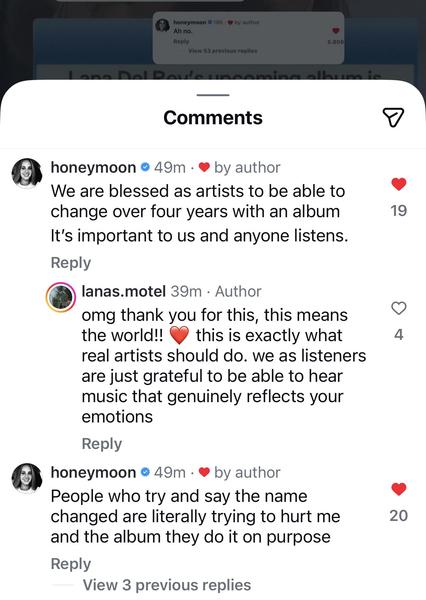Open honeymoon username on first comment
The height and width of the screenshot is (600, 426).
pos(93,168)
